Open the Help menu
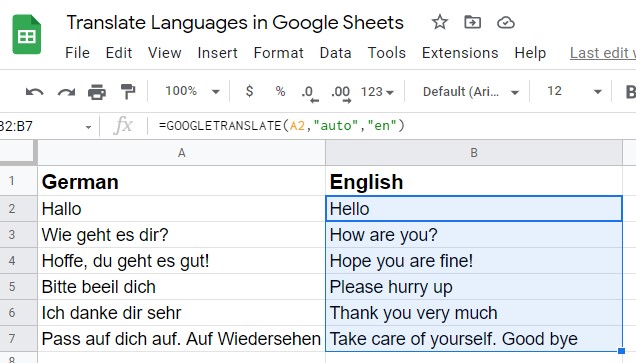The image size is (636, 363). pos(530,53)
